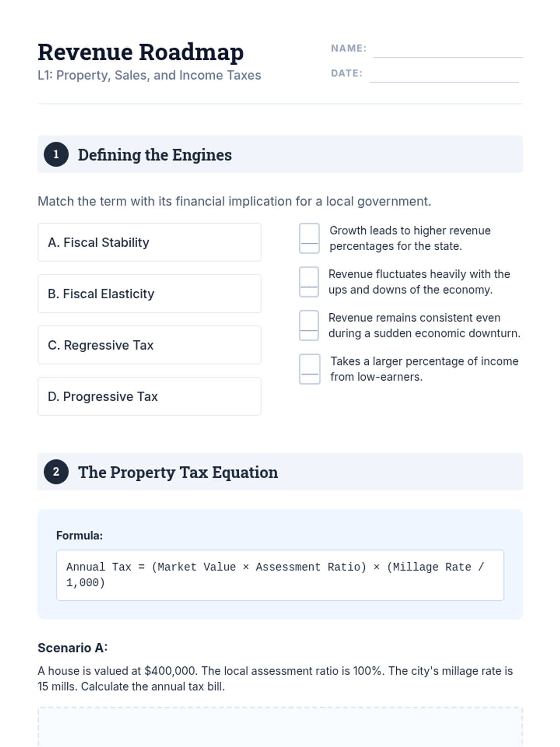
Task: Click "The Property Tax Equation" section heading
Action: tap(178, 472)
